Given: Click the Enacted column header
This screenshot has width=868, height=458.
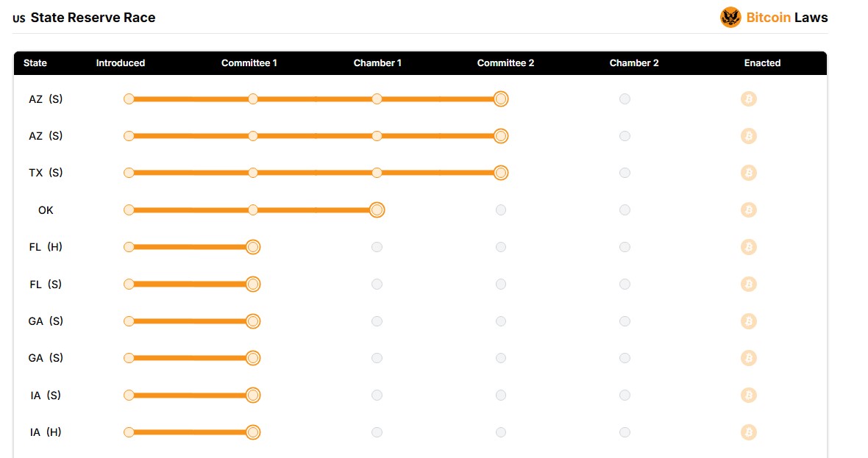Looking at the screenshot, I should [762, 63].
